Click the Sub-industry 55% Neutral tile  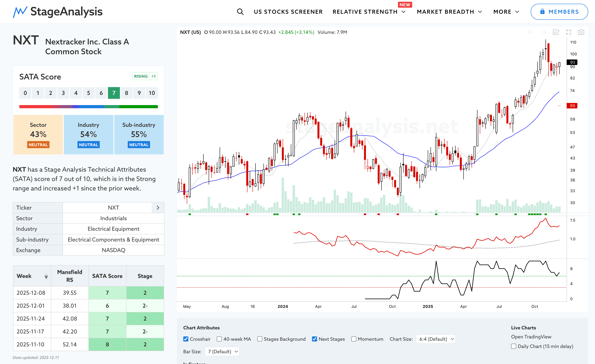click(x=139, y=134)
